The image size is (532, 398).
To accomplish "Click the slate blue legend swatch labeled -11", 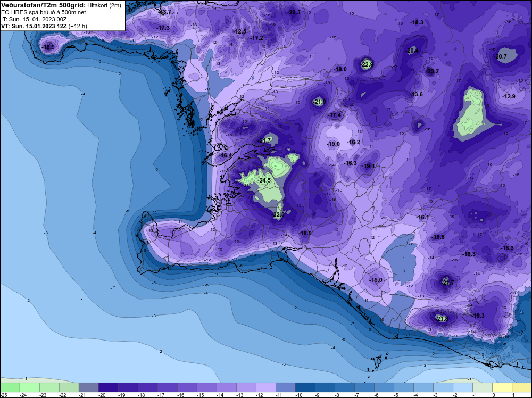I will (x=285, y=387).
